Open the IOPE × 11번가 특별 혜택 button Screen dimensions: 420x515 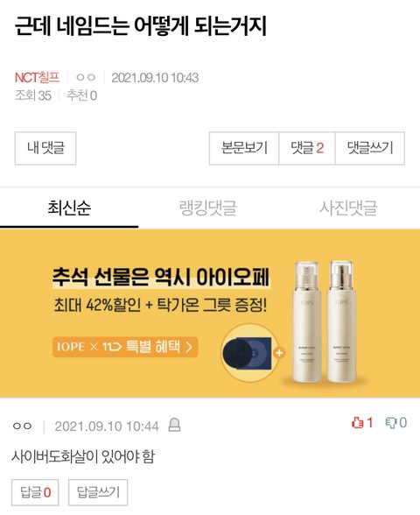click(125, 347)
